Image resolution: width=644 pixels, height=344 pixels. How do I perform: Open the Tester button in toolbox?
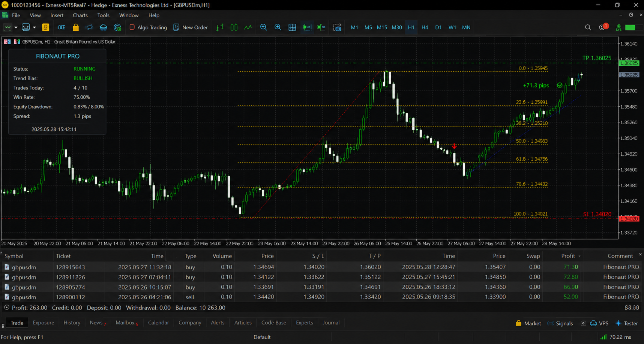pos(627,323)
